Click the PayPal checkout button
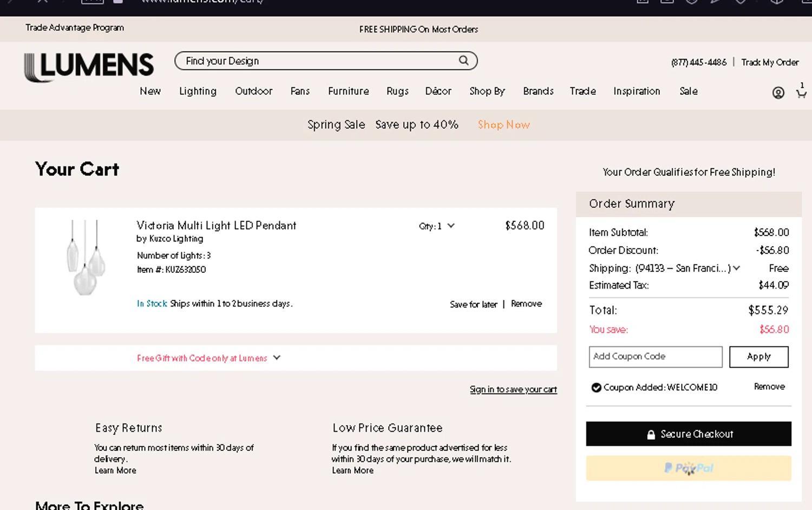The width and height of the screenshot is (812, 510). [x=689, y=468]
